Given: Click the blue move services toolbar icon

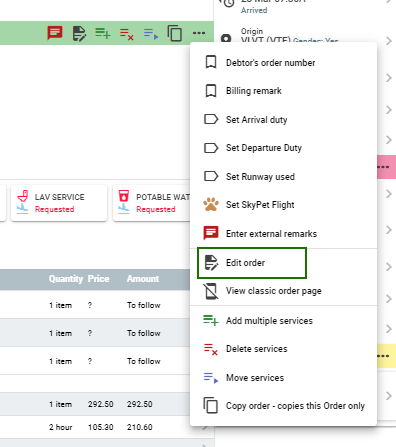Looking at the screenshot, I should tap(151, 34).
